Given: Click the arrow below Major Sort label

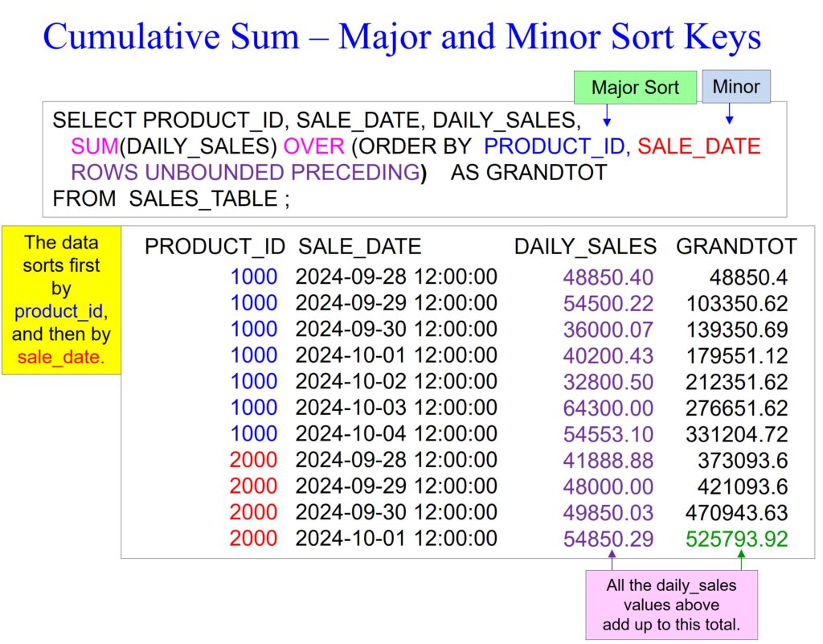Looking at the screenshot, I should (608, 116).
